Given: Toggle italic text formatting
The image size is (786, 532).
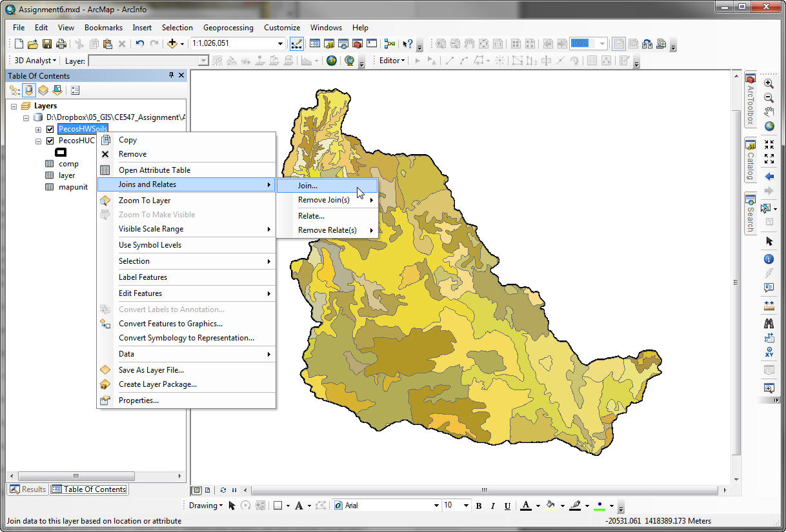Looking at the screenshot, I should (x=493, y=506).
